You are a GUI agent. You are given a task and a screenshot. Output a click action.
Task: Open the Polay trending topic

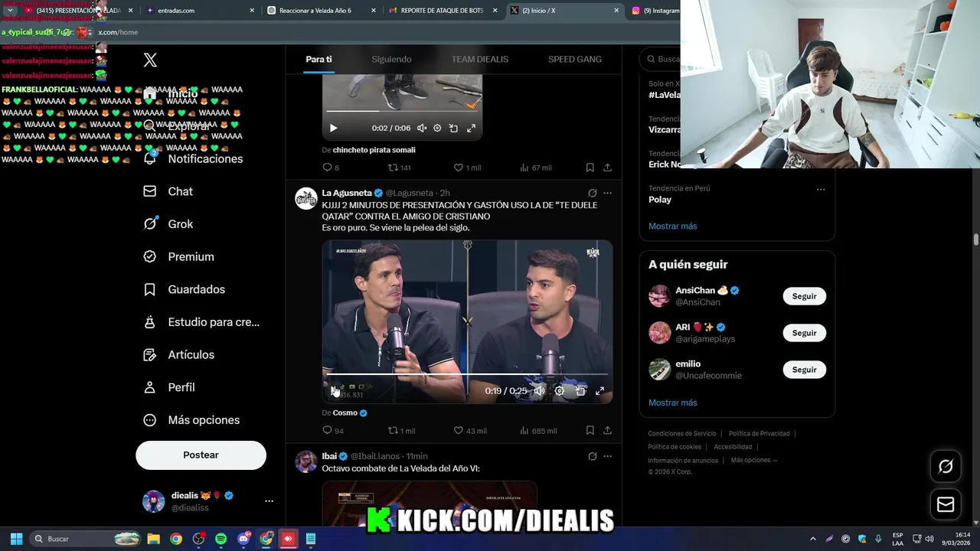(660, 199)
